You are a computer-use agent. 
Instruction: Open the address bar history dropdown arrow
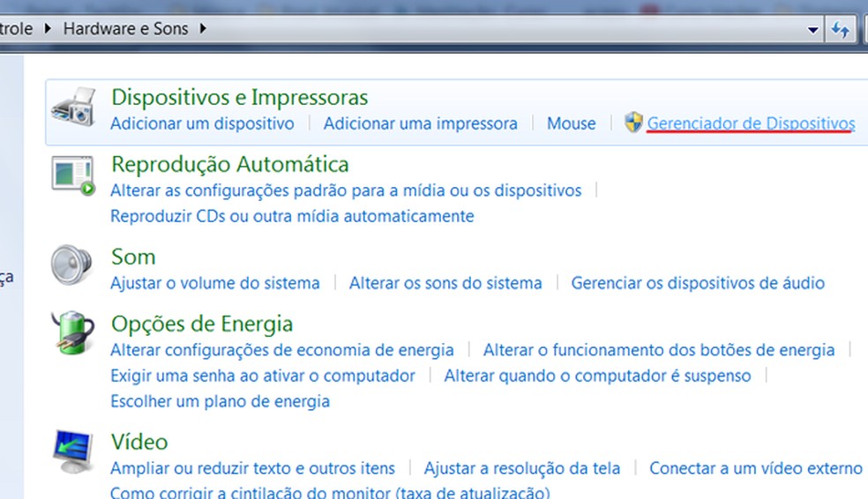coord(812,30)
